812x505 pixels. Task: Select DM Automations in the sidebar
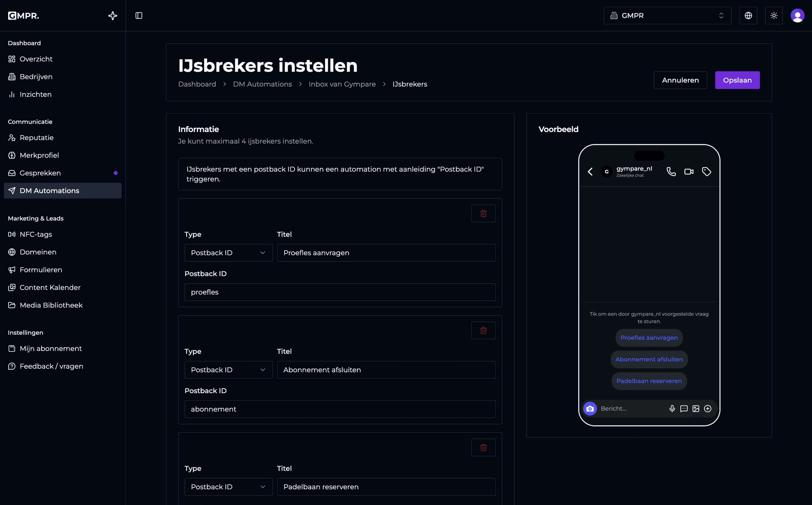point(63,191)
